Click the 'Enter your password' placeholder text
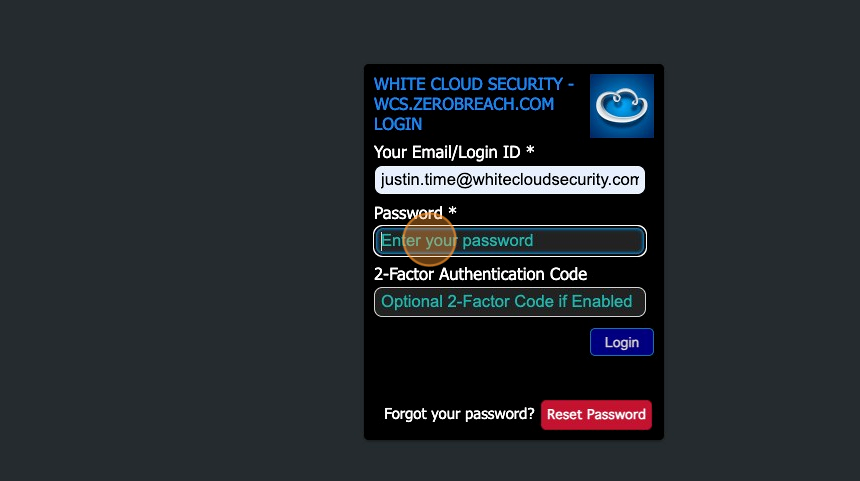The image size is (860, 481). pyautogui.click(x=457, y=241)
